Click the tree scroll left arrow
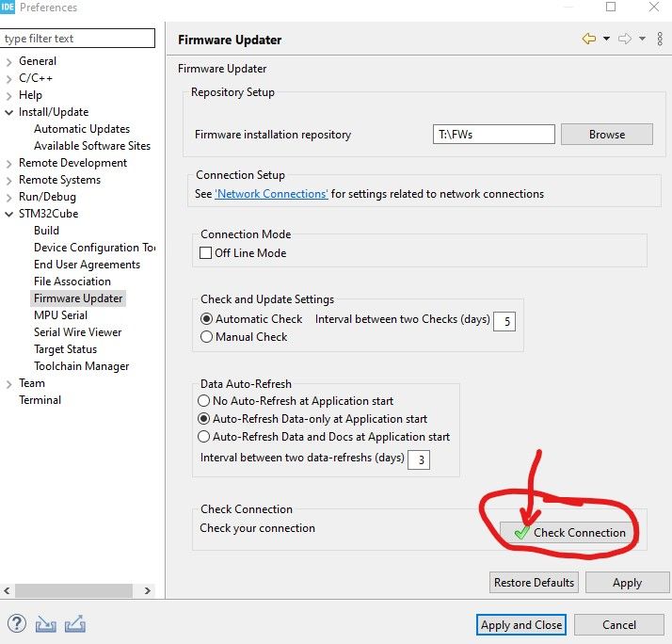This screenshot has width=672, height=644. pos(7,590)
